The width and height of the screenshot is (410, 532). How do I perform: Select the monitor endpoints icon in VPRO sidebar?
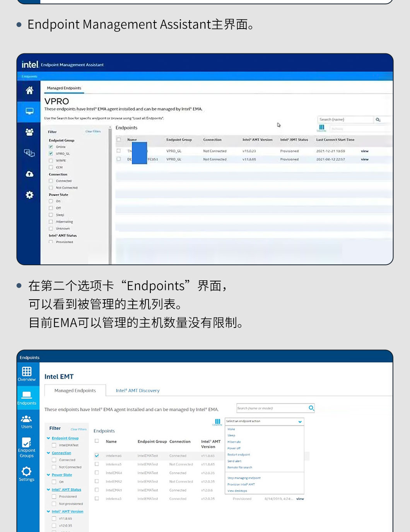(29, 111)
